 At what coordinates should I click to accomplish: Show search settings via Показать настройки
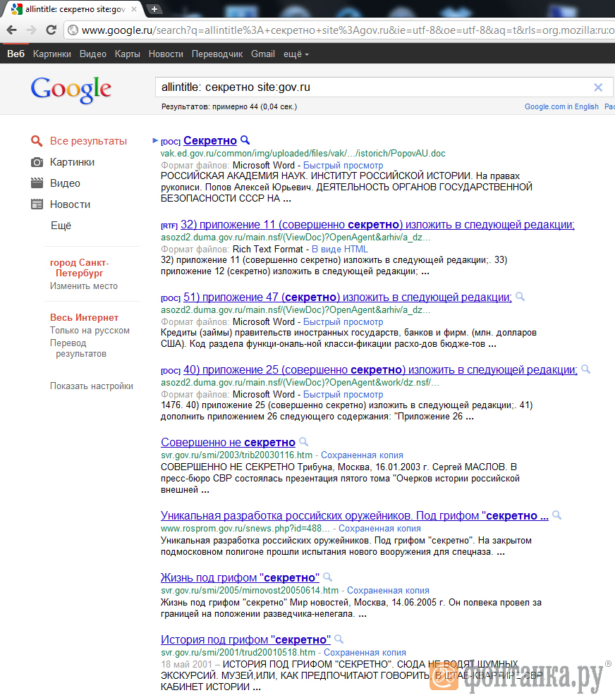(92, 386)
